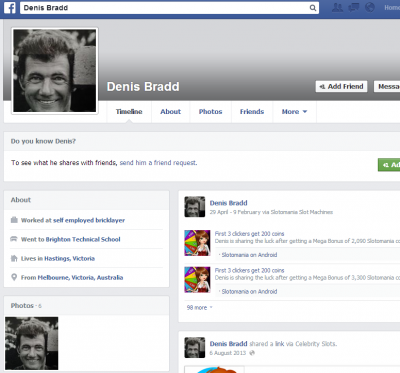Screen dimensions: 400x373
Task: Click the location pin icon beside From
Action: (x=14, y=277)
